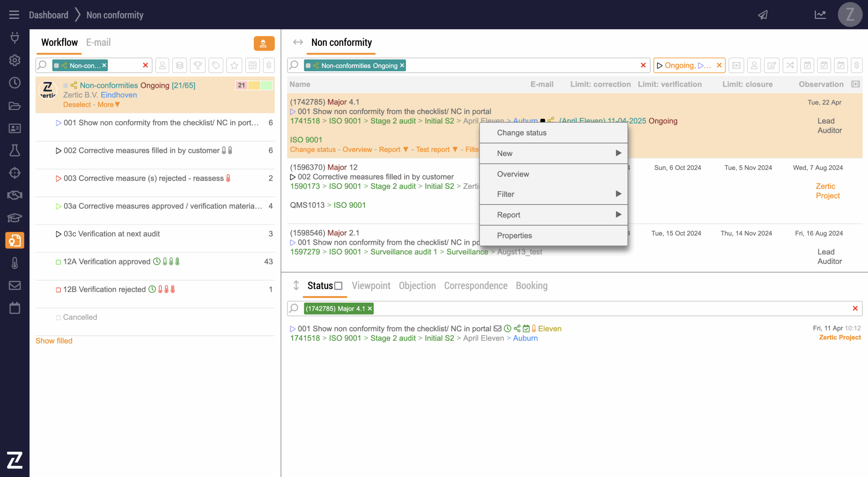Select the 12A Verification approved status
This screenshot has width=868, height=477.
click(x=106, y=262)
